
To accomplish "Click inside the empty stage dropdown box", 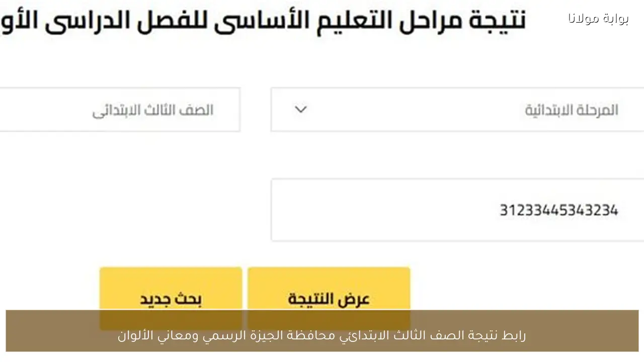I will 377,110.
